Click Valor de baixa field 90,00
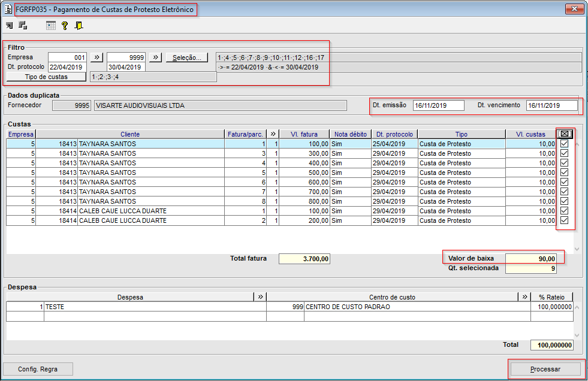The height and width of the screenshot is (381, 588). [x=531, y=259]
